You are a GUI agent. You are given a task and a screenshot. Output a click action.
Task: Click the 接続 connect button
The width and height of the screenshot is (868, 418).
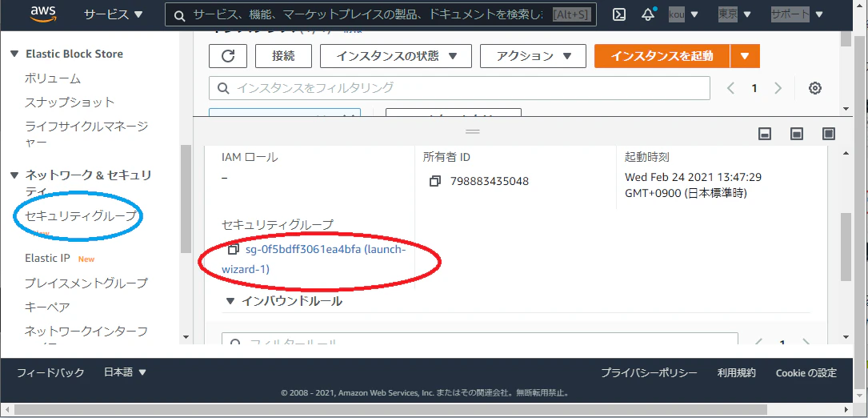283,56
